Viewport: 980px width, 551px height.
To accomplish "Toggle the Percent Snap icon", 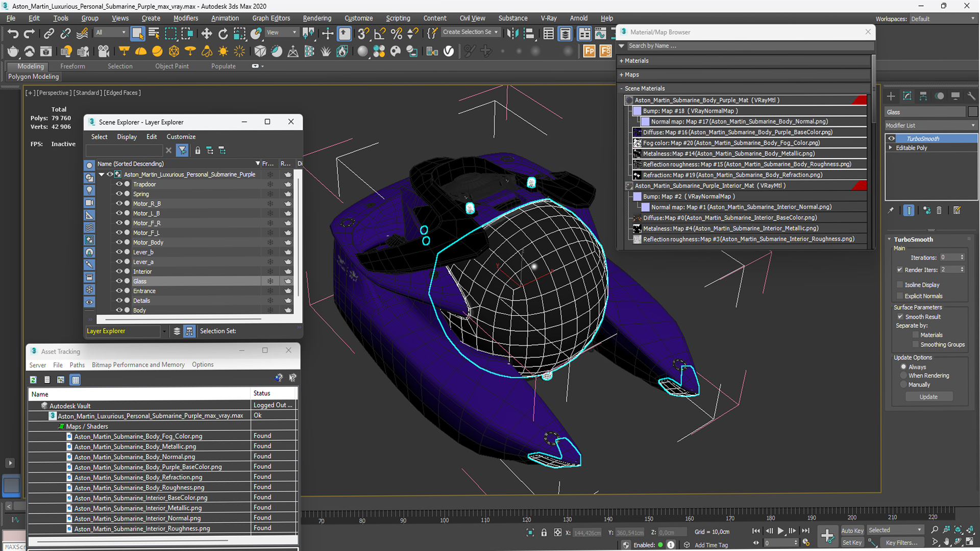I will click(x=396, y=34).
